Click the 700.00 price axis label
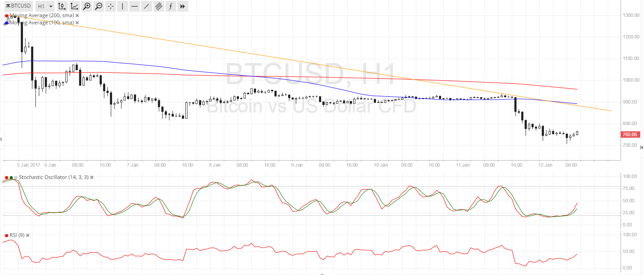This screenshot has width=644, height=275. tap(630, 145)
